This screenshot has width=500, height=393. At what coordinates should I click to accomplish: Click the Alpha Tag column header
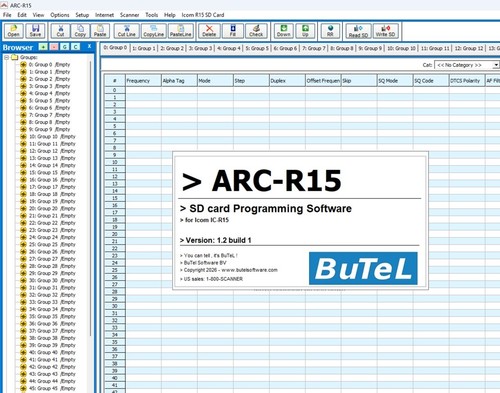179,81
